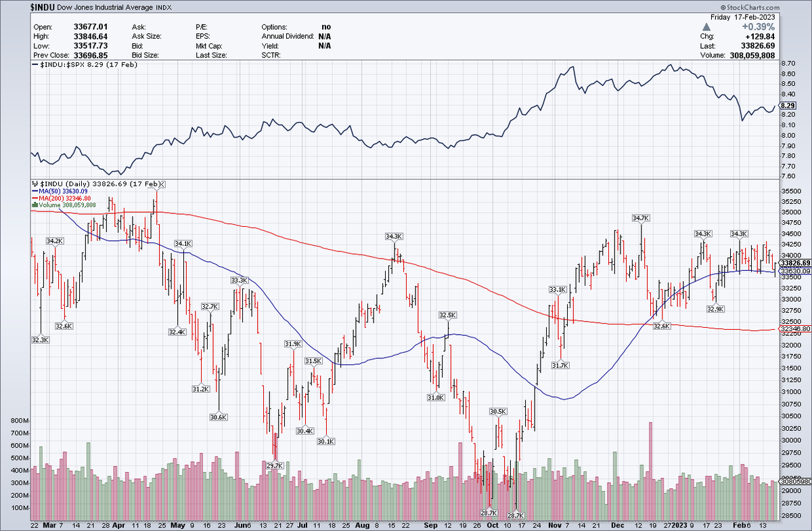Viewport: 812px width, 531px height.
Task: Click the 31.2K low label in May
Action: click(201, 389)
